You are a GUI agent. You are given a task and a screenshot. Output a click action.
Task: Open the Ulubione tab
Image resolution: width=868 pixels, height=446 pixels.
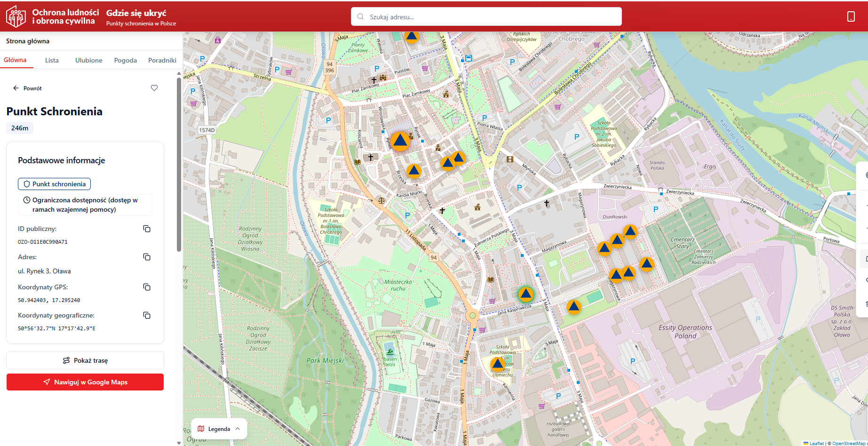[88, 60]
